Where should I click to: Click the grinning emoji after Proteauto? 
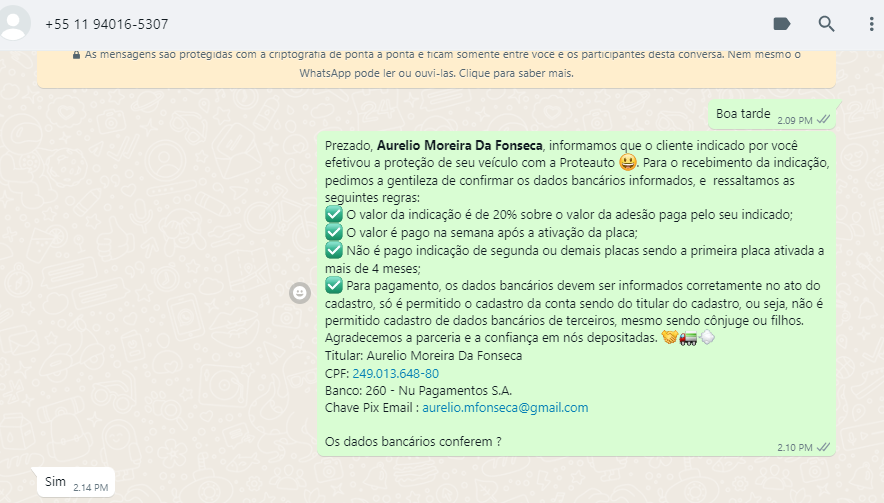coord(628,163)
